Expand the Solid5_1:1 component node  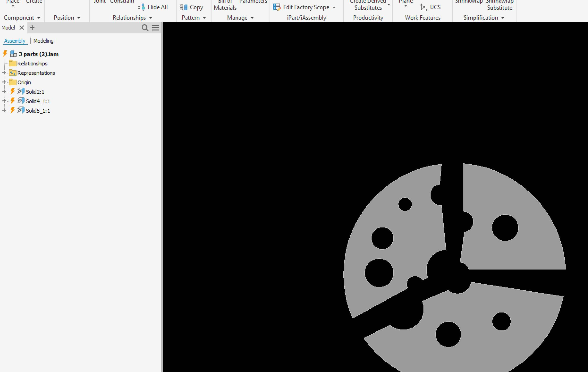coord(4,110)
